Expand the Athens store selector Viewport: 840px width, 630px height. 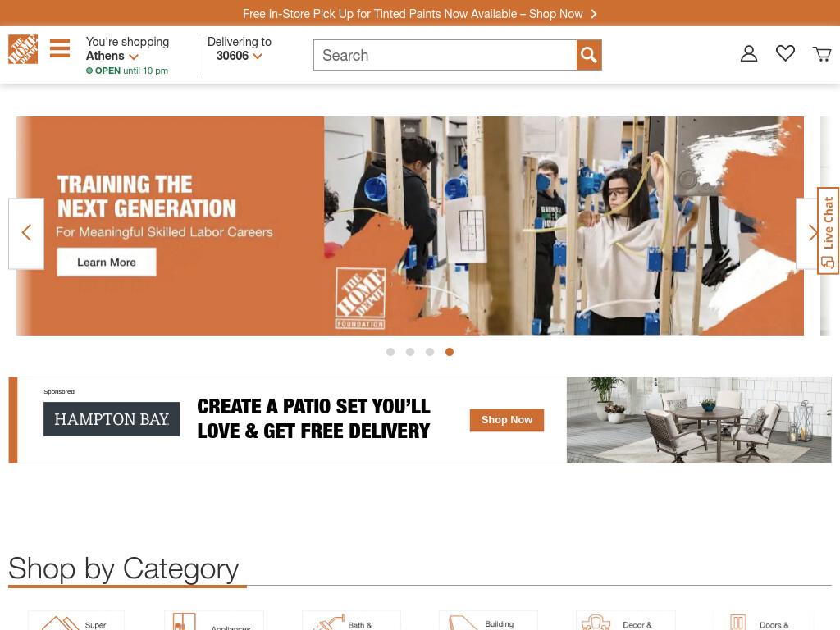[112, 56]
